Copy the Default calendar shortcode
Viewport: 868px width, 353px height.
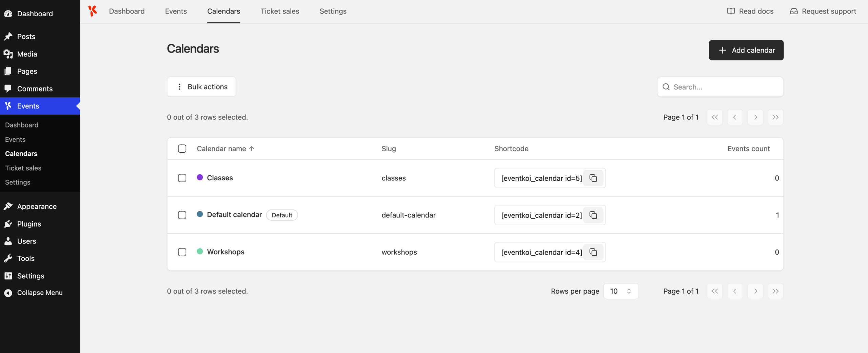pyautogui.click(x=593, y=215)
